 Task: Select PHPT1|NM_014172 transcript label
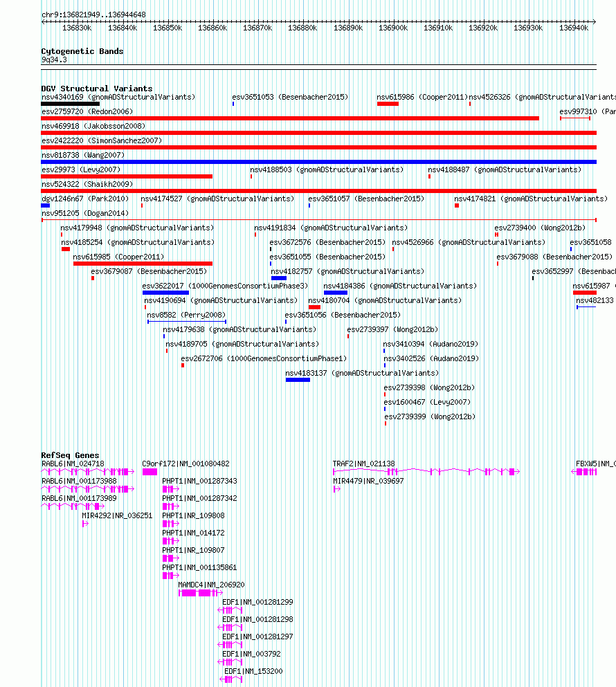[193, 533]
